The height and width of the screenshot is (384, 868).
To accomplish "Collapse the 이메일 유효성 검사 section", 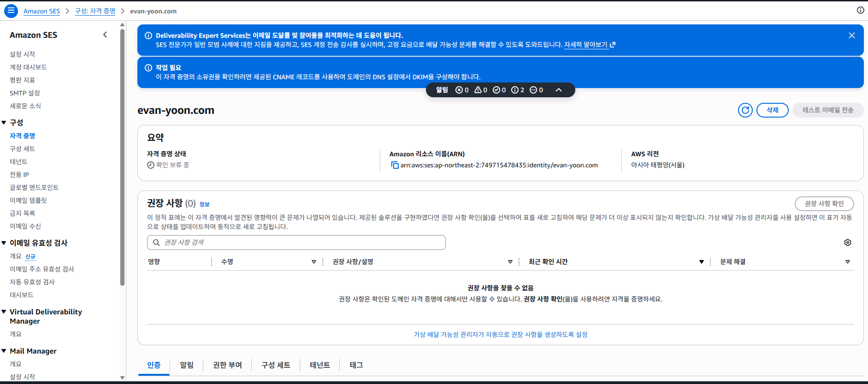I will coord(4,243).
